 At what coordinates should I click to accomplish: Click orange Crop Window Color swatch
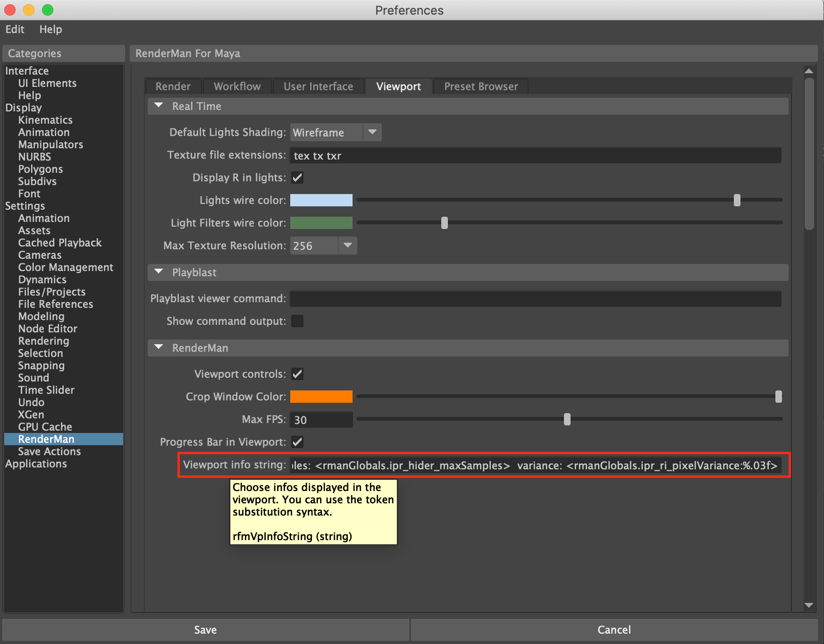[321, 397]
